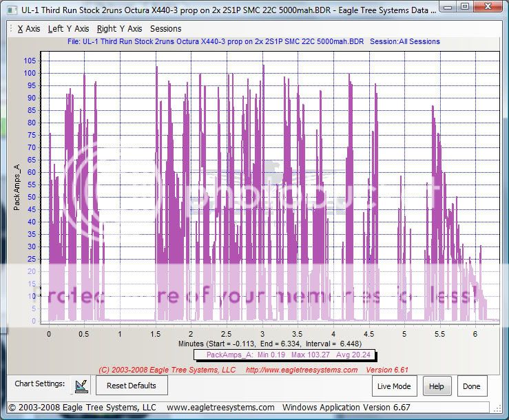This screenshot has width=509, height=420.
Task: Click the application icon in title bar
Action: (12, 10)
